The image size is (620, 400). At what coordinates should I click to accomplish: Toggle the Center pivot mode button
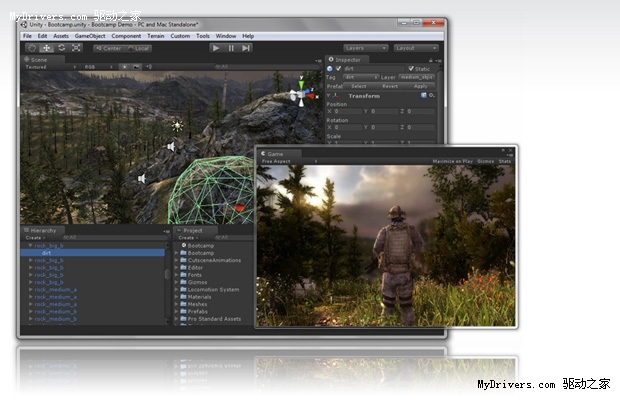tap(108, 48)
